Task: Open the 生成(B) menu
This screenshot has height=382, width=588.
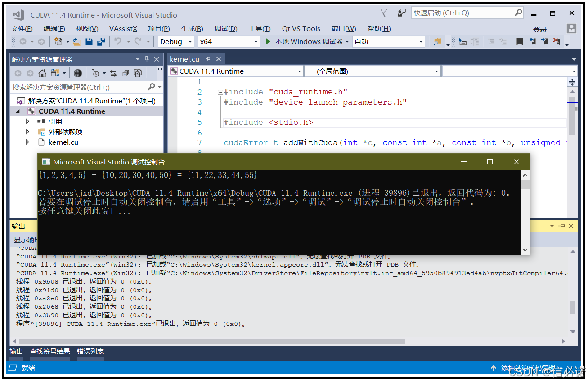Action: pos(192,29)
